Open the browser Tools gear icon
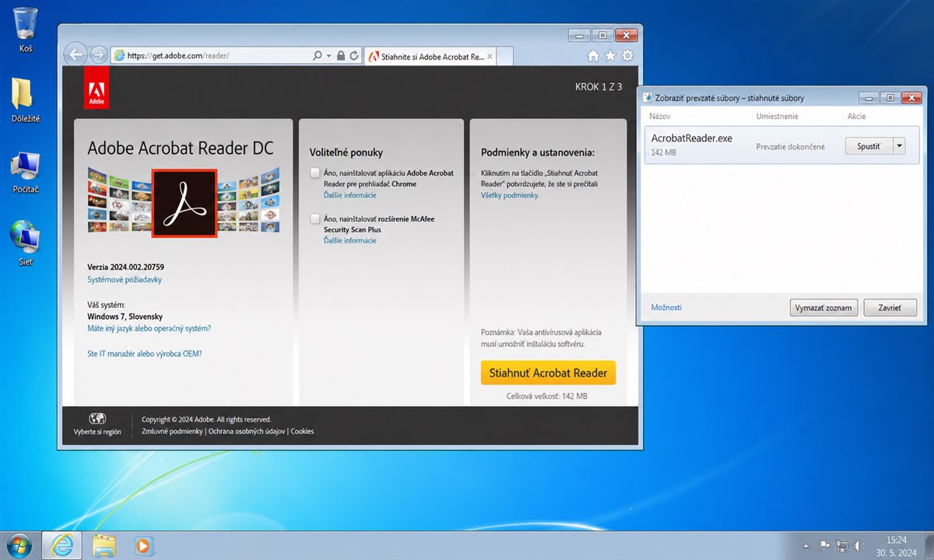Image resolution: width=934 pixels, height=560 pixels. pyautogui.click(x=627, y=56)
